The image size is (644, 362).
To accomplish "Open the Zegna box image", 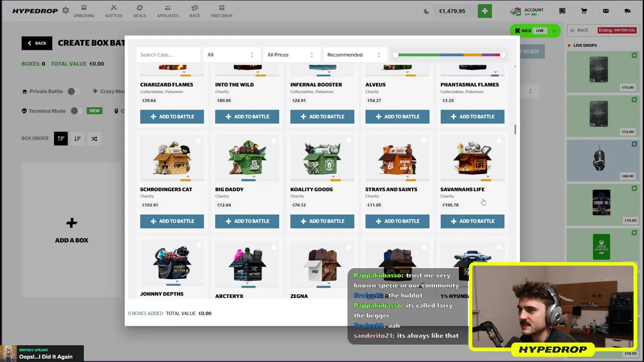I will pos(322,263).
